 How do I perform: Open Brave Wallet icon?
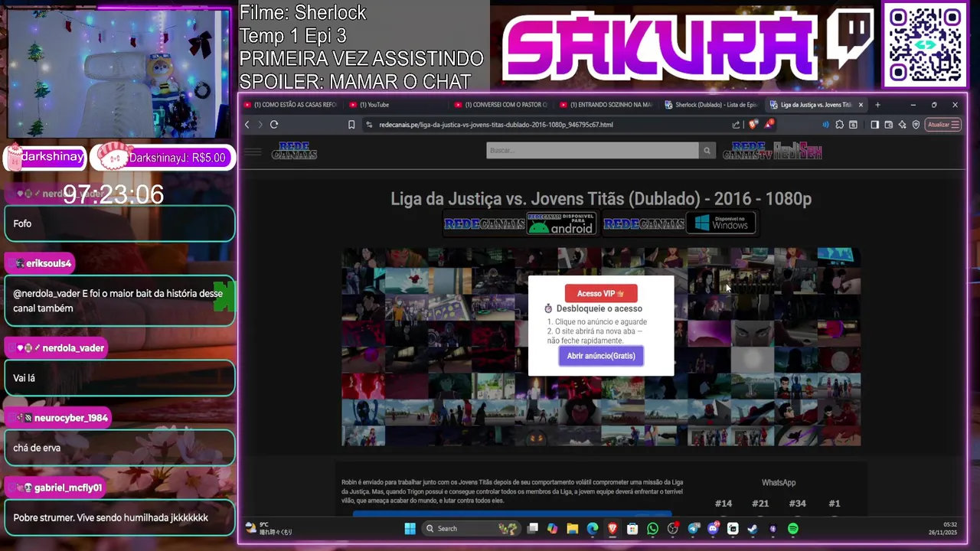889,125
